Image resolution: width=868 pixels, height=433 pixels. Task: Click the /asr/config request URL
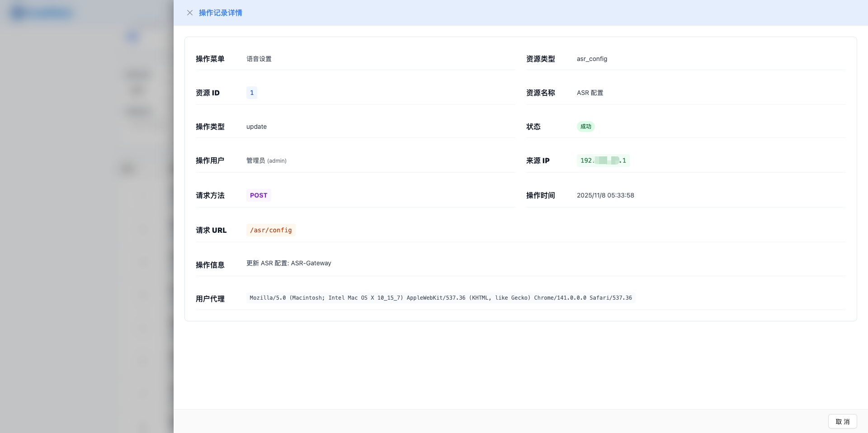271,230
